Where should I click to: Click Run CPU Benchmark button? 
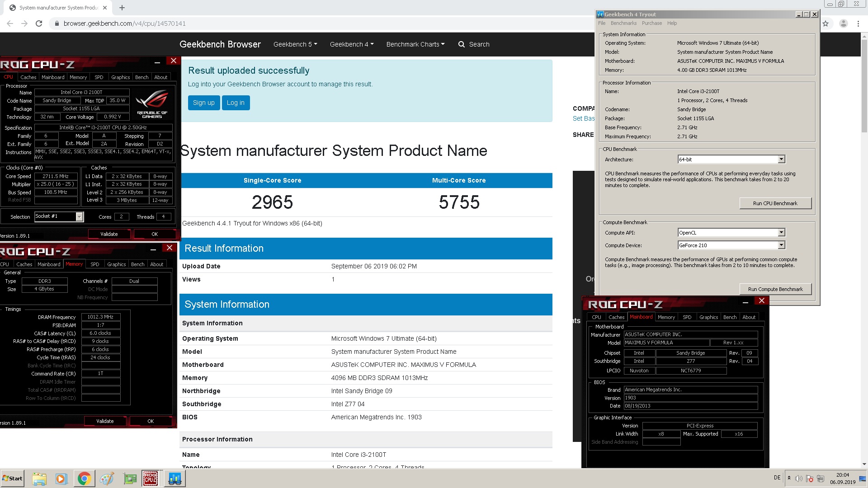click(775, 203)
